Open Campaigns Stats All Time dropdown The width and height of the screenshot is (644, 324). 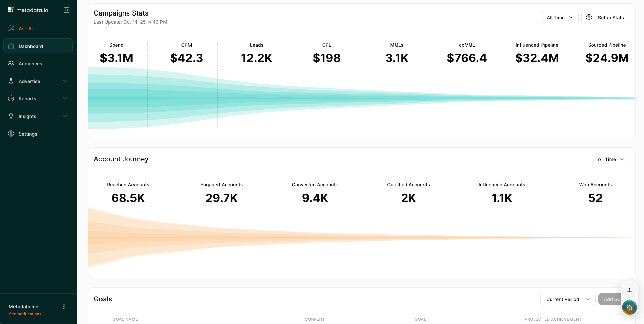pos(559,18)
